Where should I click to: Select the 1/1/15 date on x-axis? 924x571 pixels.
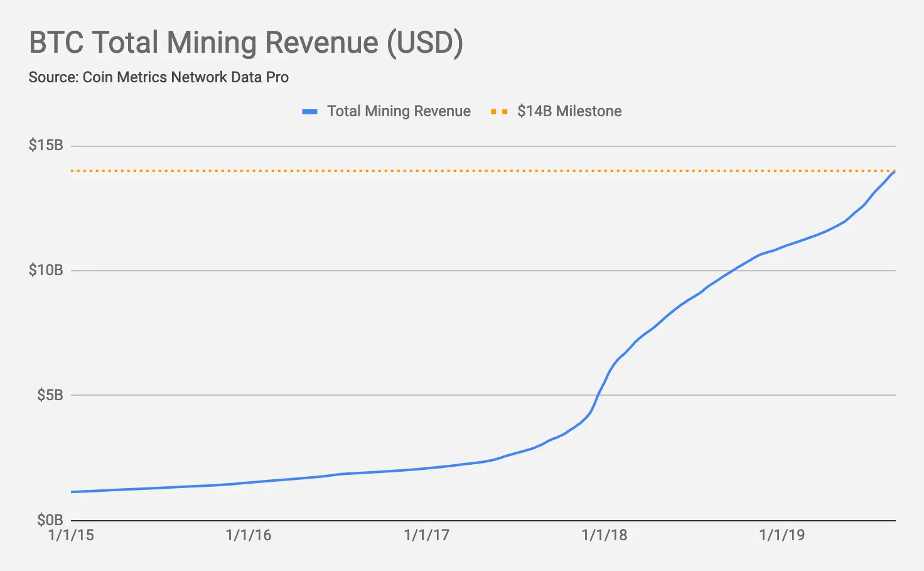71,535
